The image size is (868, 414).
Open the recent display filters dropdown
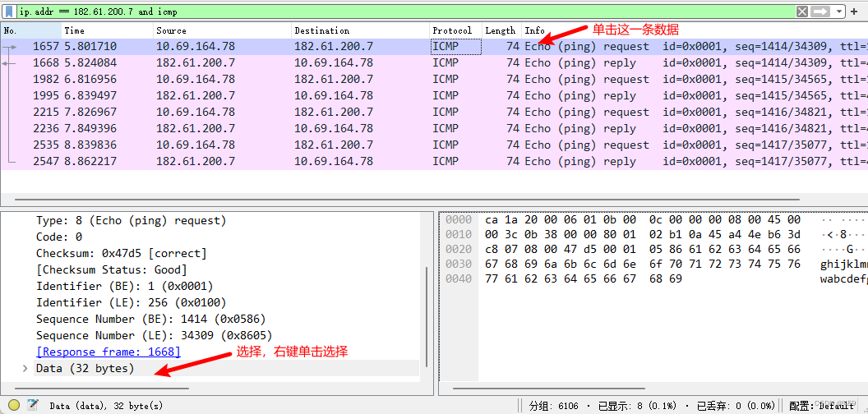click(x=839, y=11)
